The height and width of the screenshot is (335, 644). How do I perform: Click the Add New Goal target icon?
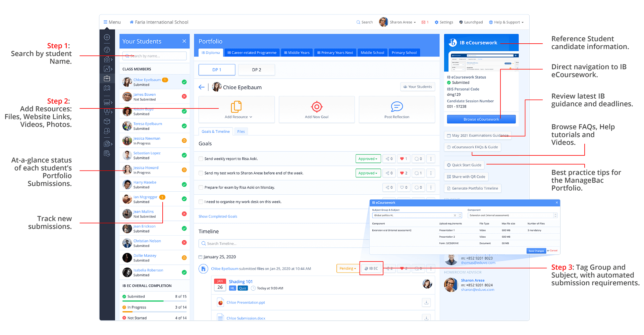tap(317, 107)
